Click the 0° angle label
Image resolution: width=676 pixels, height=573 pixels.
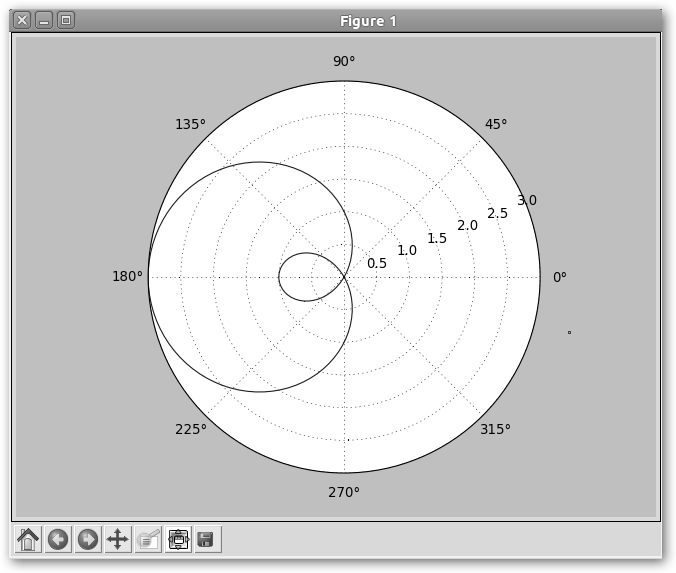click(560, 277)
